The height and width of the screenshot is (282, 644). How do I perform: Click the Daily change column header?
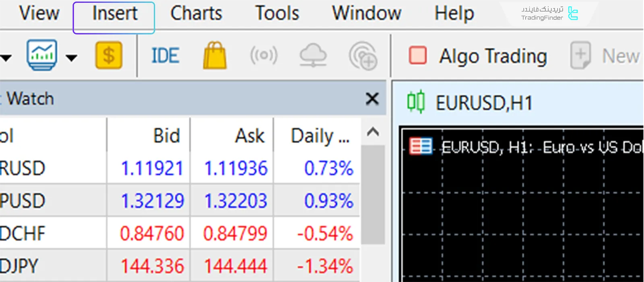click(x=320, y=136)
